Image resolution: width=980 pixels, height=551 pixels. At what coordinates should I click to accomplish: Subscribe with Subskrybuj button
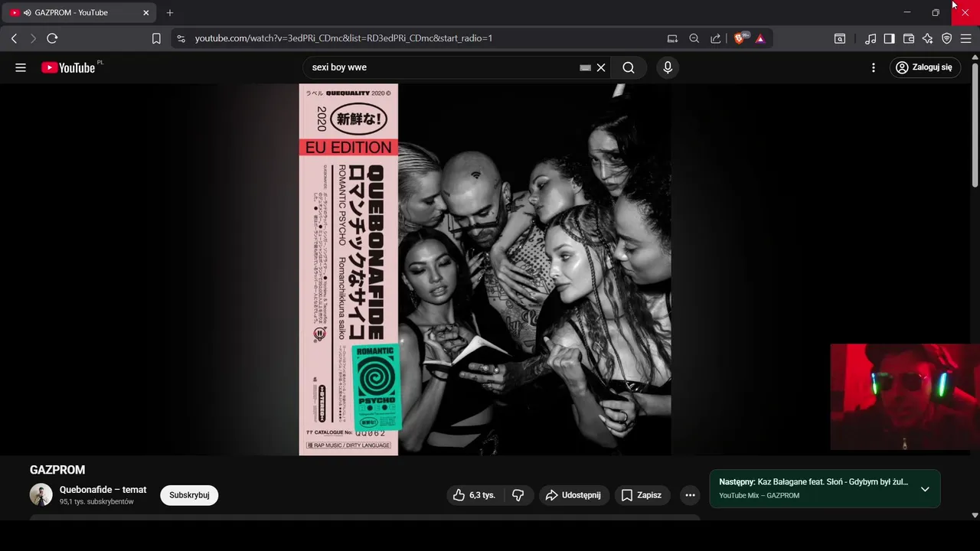189,495
